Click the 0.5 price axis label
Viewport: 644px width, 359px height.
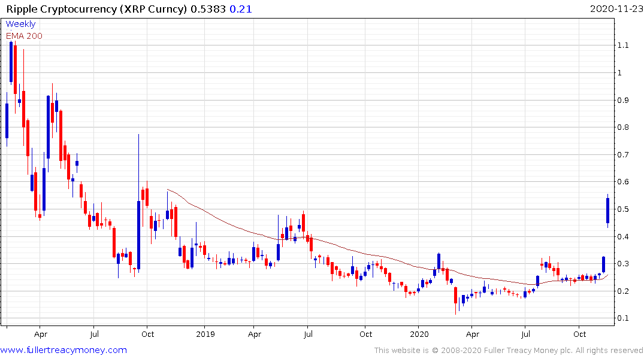(622, 209)
